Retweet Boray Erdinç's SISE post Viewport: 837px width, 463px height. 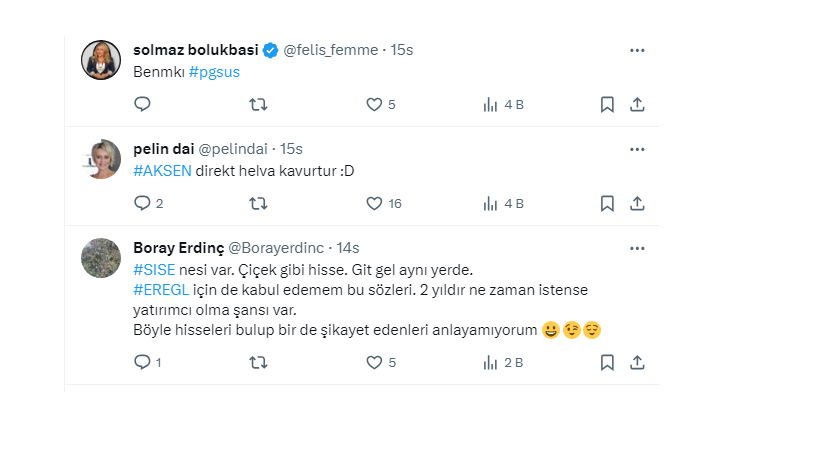pyautogui.click(x=257, y=362)
